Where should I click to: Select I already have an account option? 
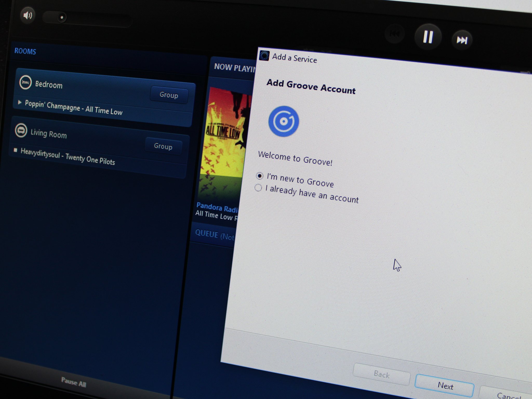point(307,194)
